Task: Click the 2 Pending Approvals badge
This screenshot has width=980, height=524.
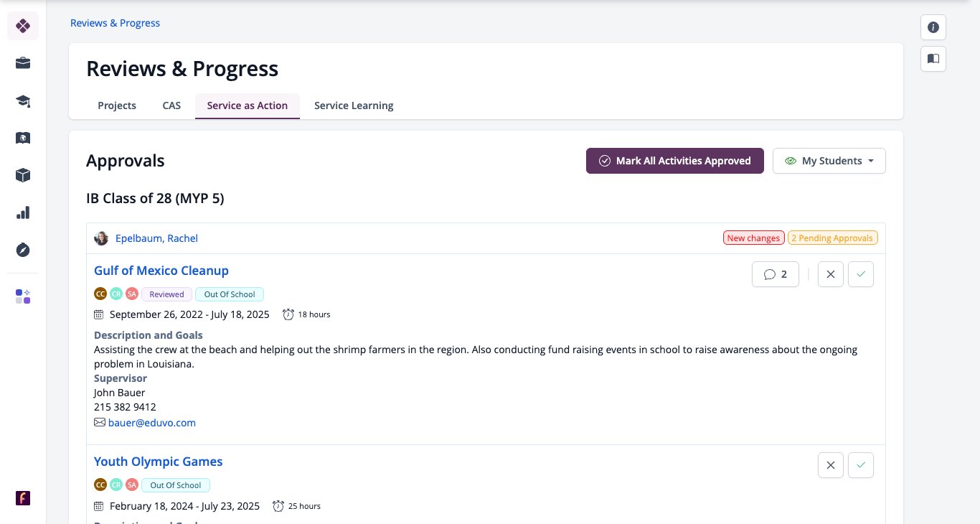Action: coord(832,238)
